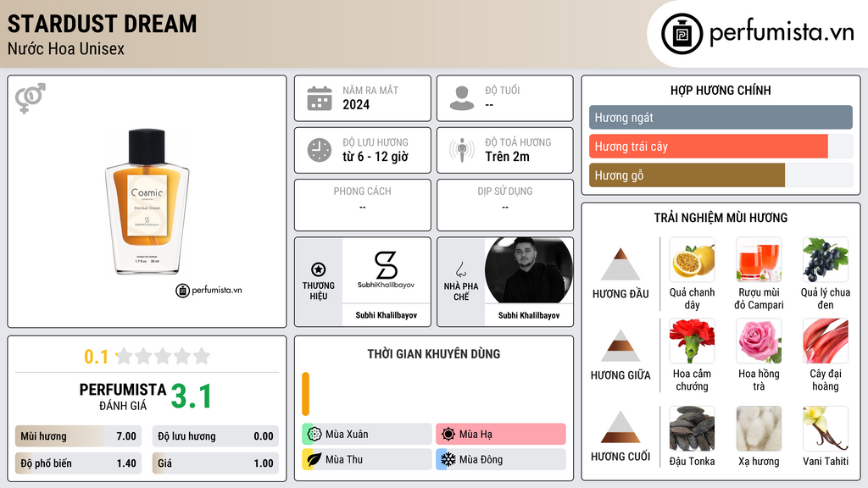Select the Mùa Thu season button
Screen dimensions: 868x488
click(x=367, y=459)
